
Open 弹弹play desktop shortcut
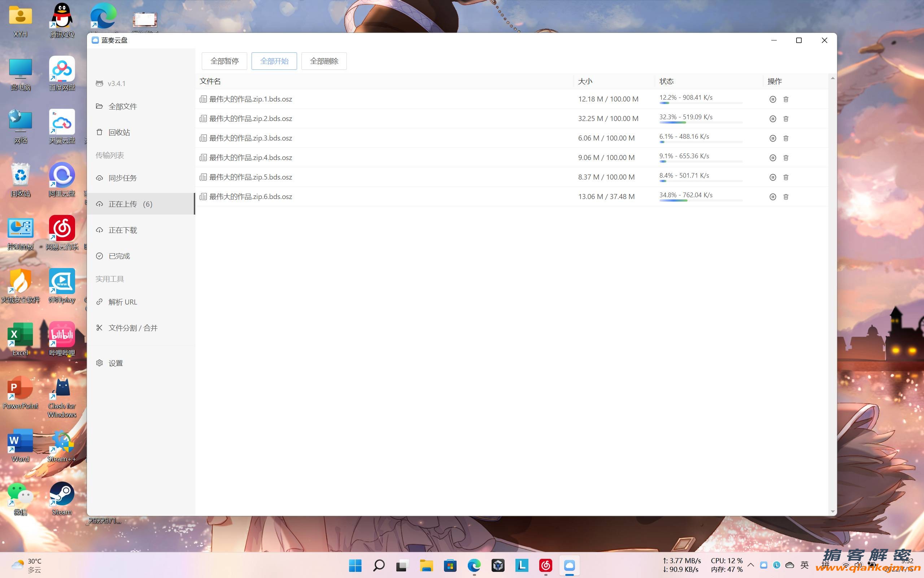coord(62,286)
